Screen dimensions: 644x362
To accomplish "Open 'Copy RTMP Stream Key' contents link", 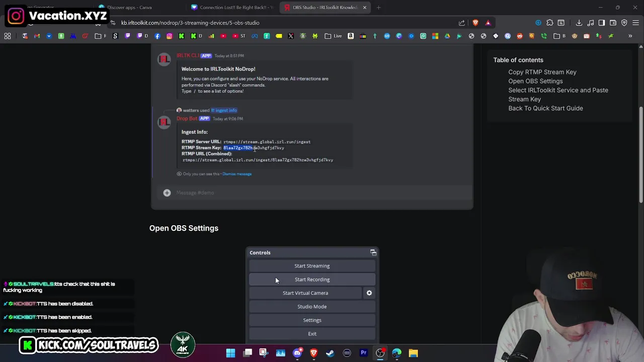I will 542,72.
